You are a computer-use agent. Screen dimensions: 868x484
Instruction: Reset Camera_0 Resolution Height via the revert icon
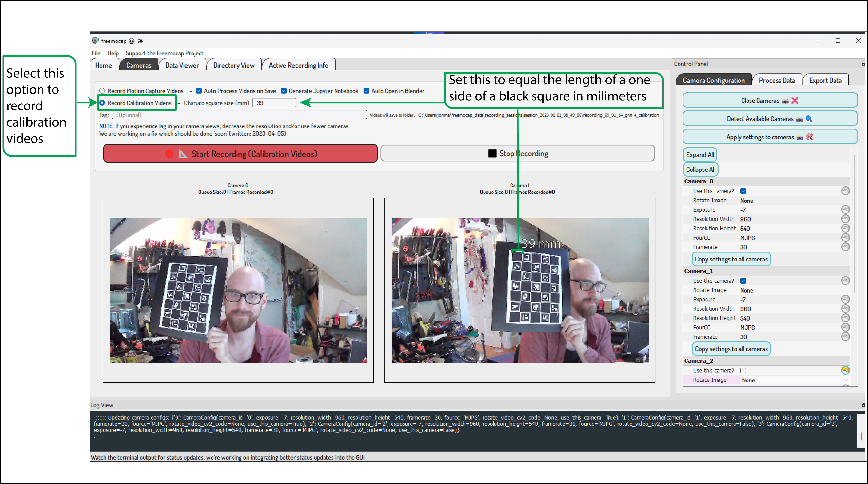tap(845, 228)
